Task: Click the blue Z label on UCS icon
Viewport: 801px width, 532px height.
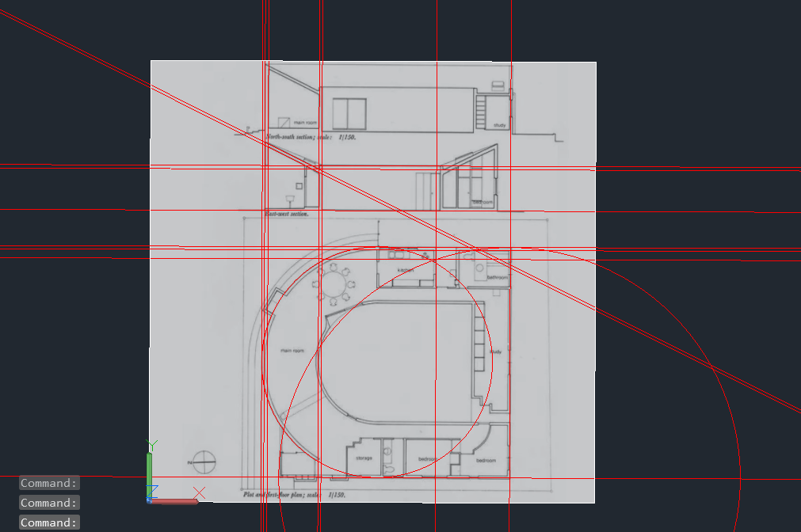Action: coord(152,491)
